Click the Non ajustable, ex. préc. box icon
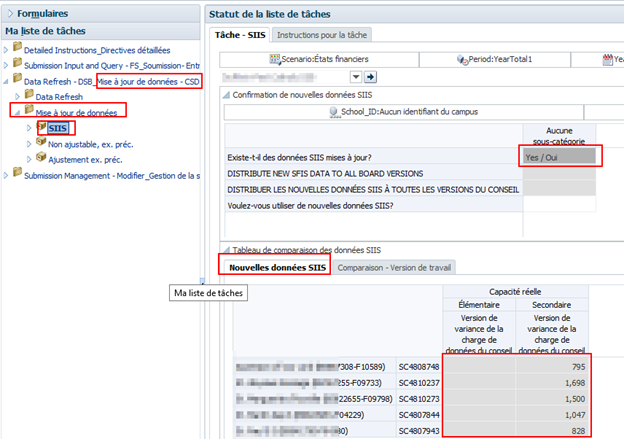The height and width of the screenshot is (439, 624). tap(41, 143)
